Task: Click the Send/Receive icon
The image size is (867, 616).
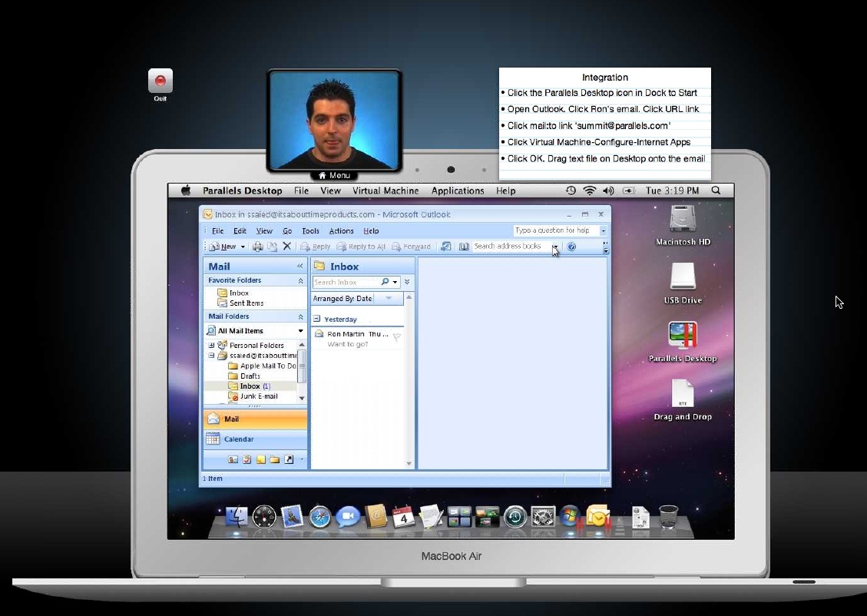Action: [x=445, y=247]
